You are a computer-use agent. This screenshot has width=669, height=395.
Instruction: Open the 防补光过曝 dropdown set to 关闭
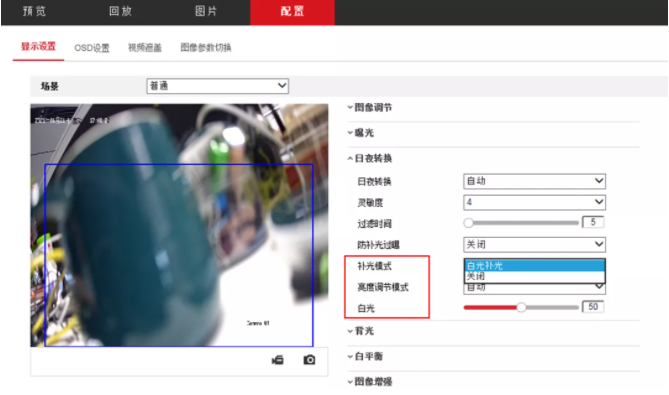534,244
